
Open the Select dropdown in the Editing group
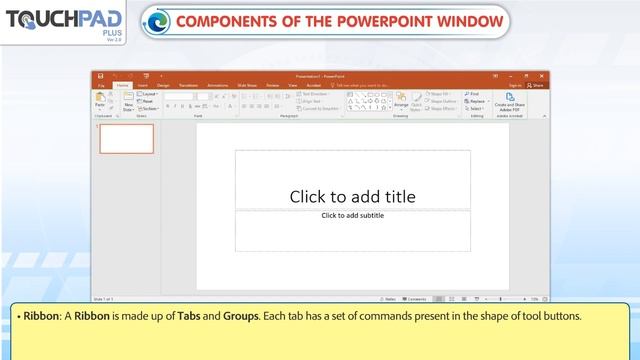point(474,109)
